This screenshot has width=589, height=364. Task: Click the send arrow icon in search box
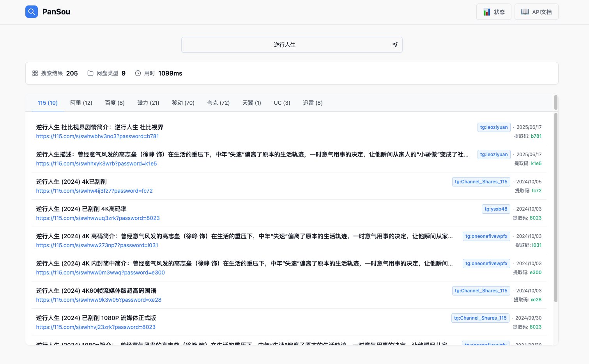(x=395, y=45)
